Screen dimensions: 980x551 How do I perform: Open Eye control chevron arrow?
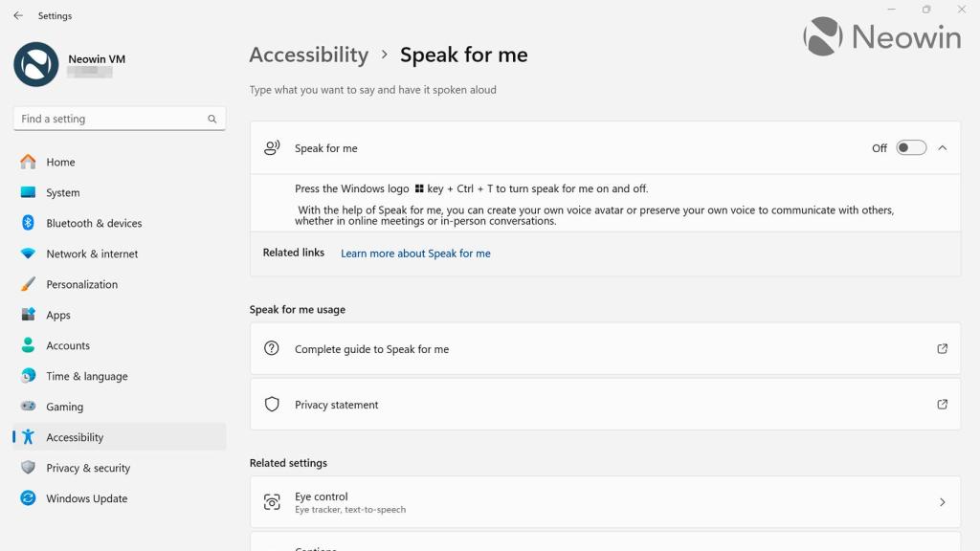tap(943, 502)
